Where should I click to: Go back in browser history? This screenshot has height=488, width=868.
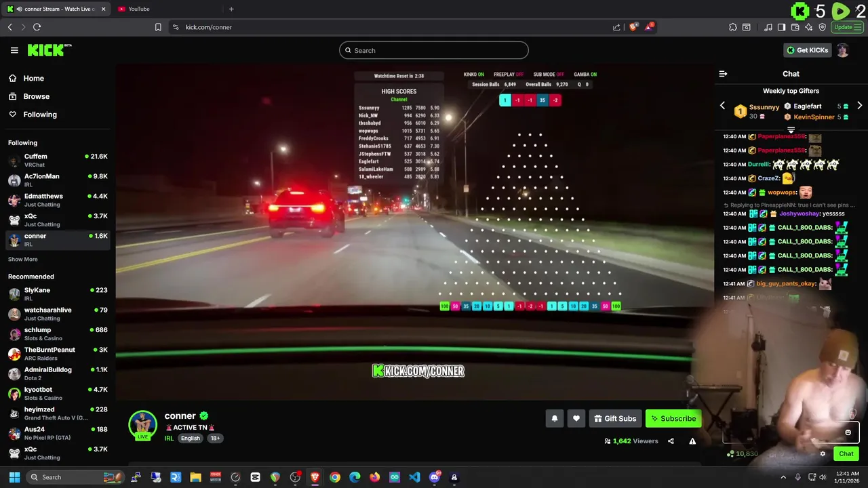pyautogui.click(x=9, y=27)
